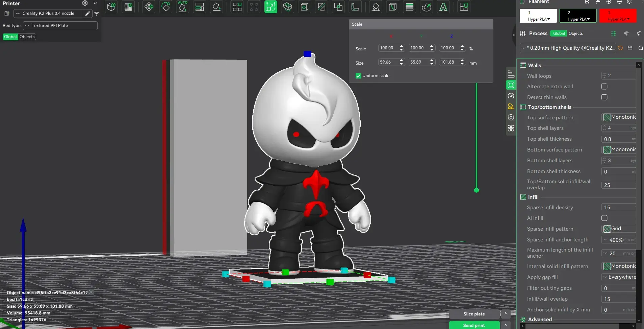Add a filament with plus icon
The width and height of the screenshot is (644, 329).
click(609, 2)
